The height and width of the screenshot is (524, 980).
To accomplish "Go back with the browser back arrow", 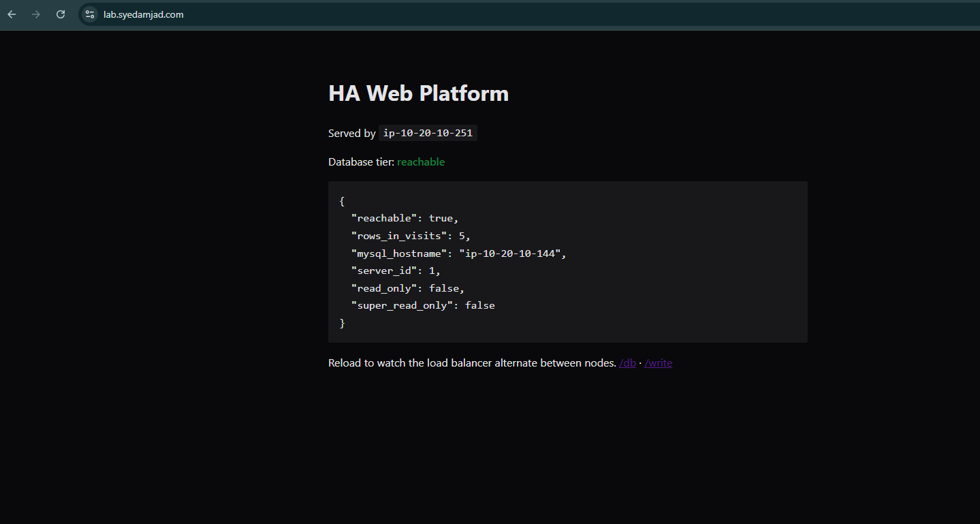I will [12, 14].
